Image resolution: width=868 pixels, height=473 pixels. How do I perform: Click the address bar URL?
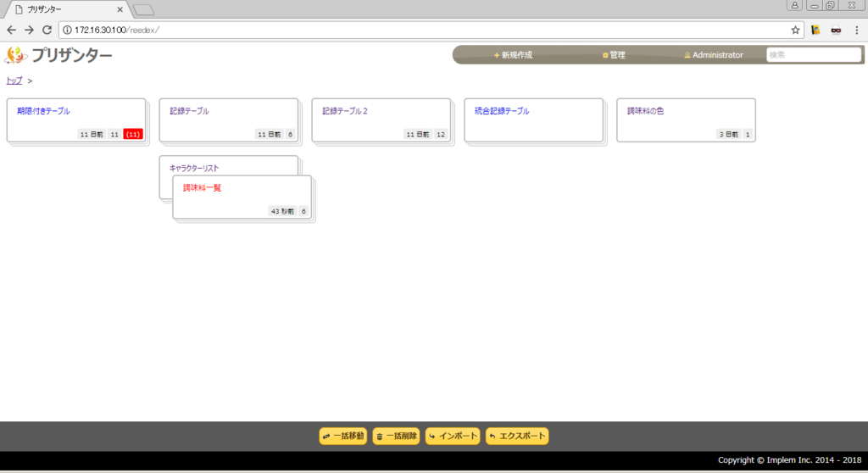117,30
